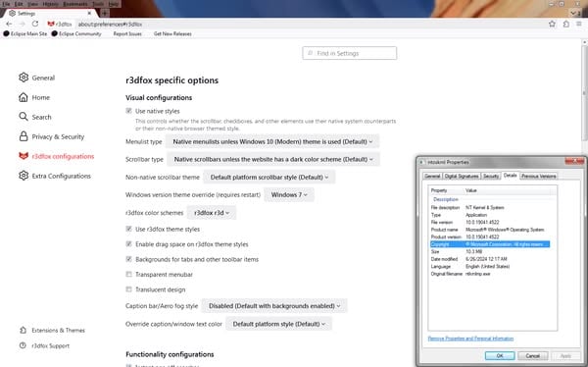Image resolution: width=588 pixels, height=367 pixels.
Task: Click the r3dfox configurations fox icon
Action: (24, 156)
